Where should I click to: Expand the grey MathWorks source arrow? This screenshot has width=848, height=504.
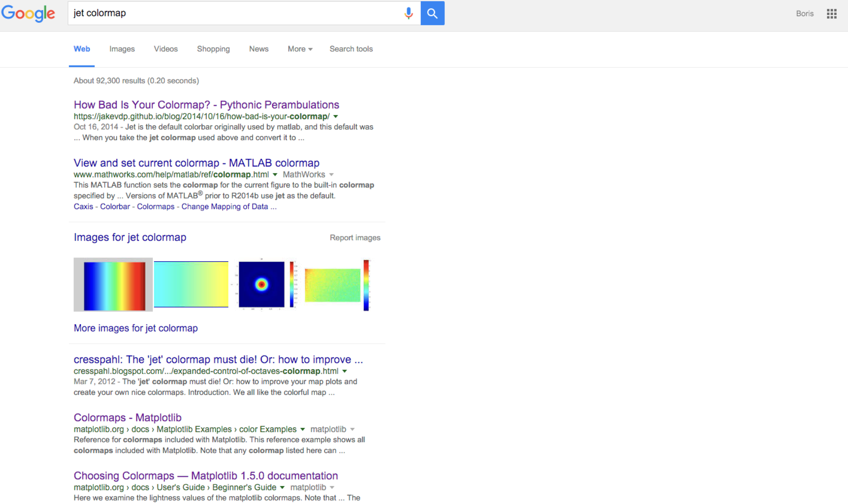tap(332, 175)
